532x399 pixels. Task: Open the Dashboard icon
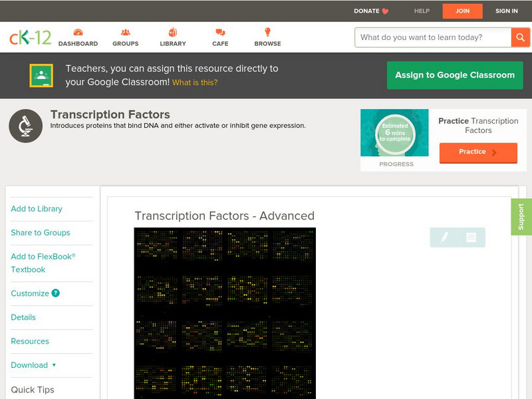coord(79,31)
